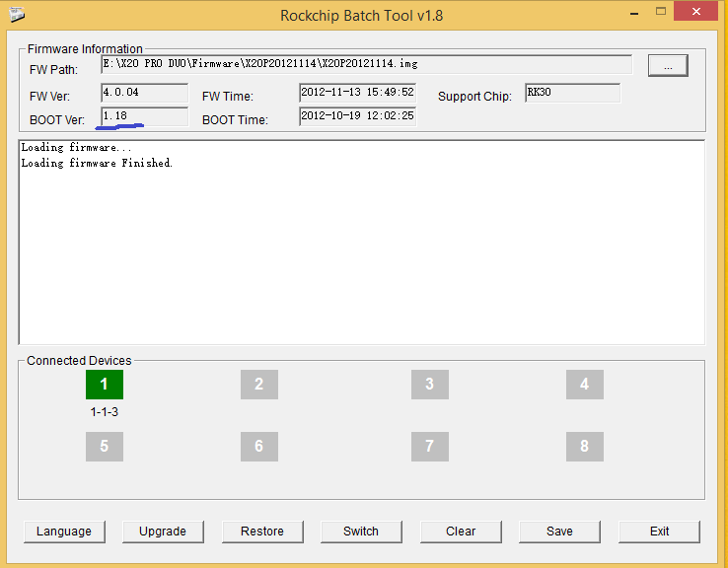
Task: Save the log using the Save button
Action: tap(559, 532)
